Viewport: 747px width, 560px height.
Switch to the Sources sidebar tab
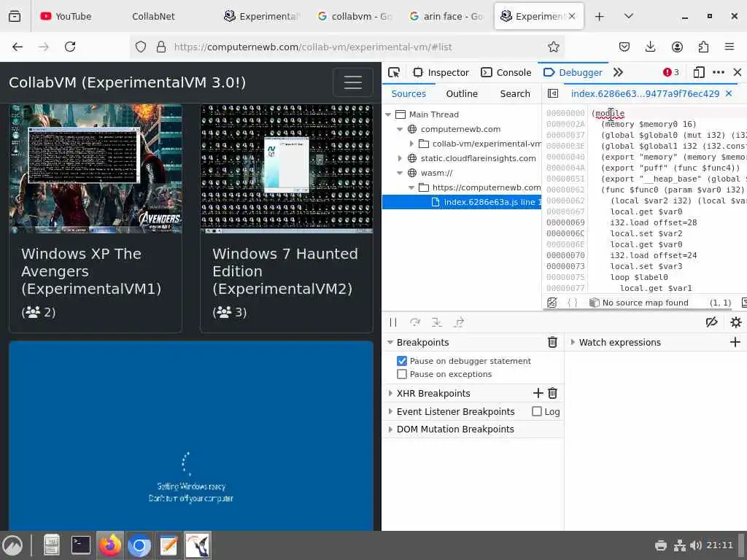coord(409,94)
